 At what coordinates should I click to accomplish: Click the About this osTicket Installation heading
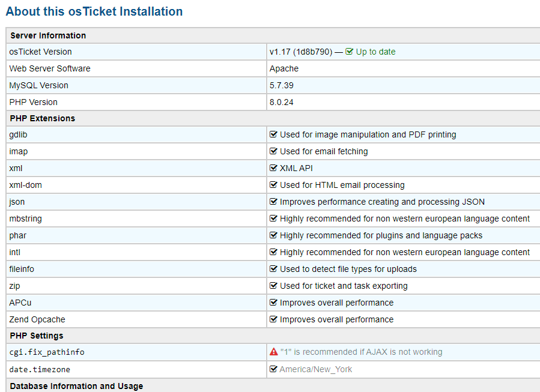coord(94,11)
